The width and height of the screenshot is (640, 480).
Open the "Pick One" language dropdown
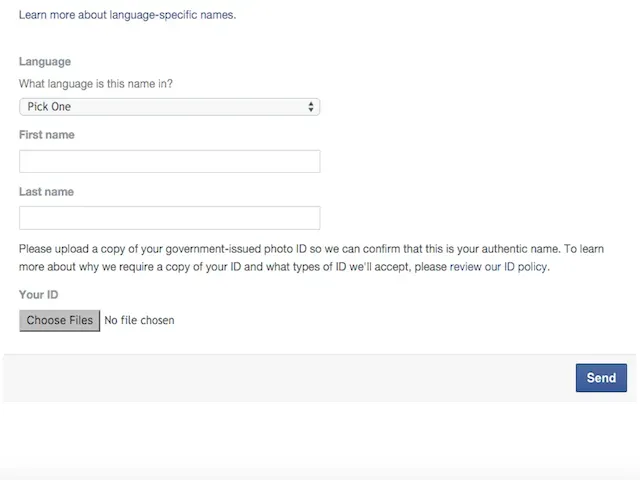pos(169,106)
